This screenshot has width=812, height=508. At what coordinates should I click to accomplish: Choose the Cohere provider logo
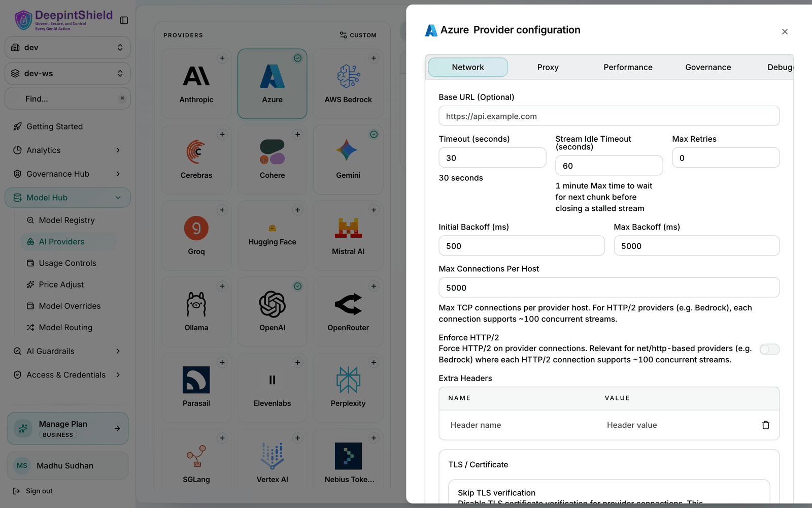(x=273, y=152)
